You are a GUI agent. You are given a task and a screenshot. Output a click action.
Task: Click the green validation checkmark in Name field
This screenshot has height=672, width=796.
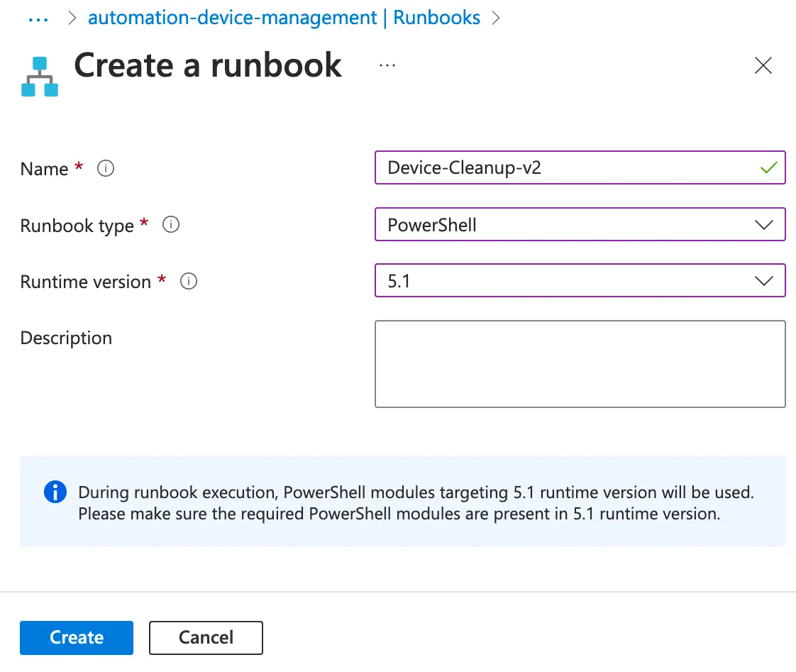768,168
